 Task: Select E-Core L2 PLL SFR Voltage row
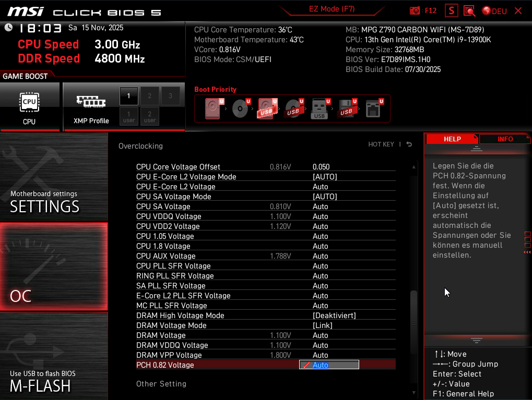pyautogui.click(x=266, y=296)
